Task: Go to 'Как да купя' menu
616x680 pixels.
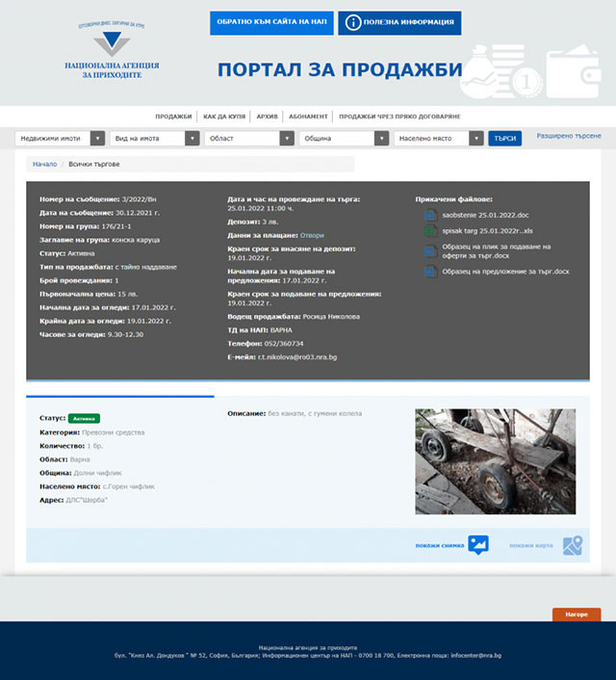Action: (x=223, y=117)
